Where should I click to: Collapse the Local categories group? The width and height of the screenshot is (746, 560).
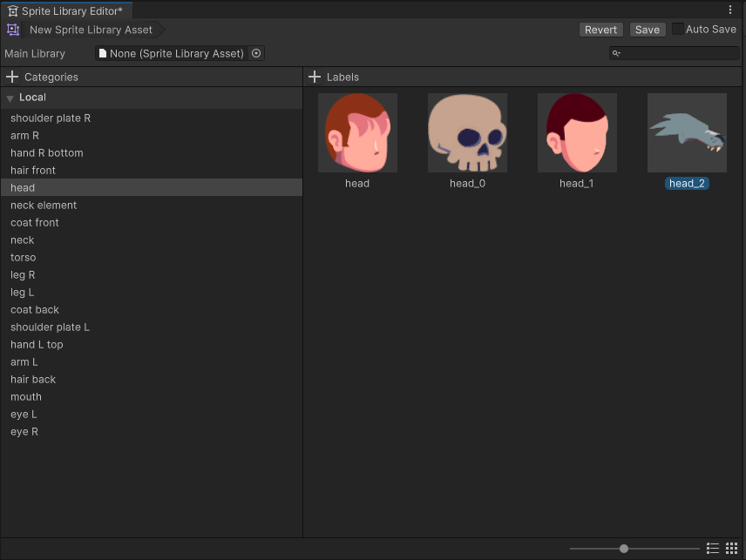10,98
